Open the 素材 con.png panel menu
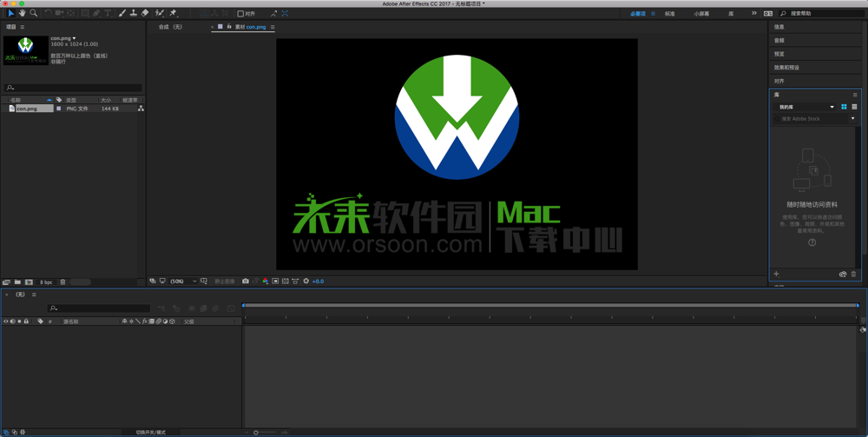Image resolution: width=868 pixels, height=437 pixels. [x=273, y=27]
